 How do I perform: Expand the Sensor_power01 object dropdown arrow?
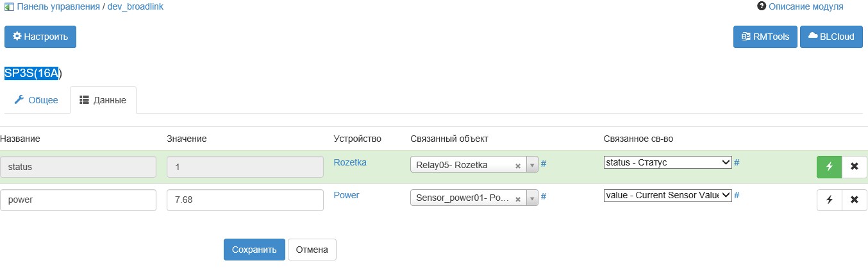531,199
